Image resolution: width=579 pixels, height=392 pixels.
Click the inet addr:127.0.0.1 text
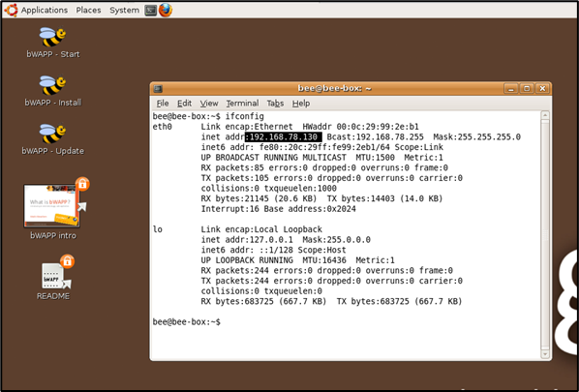[247, 240]
